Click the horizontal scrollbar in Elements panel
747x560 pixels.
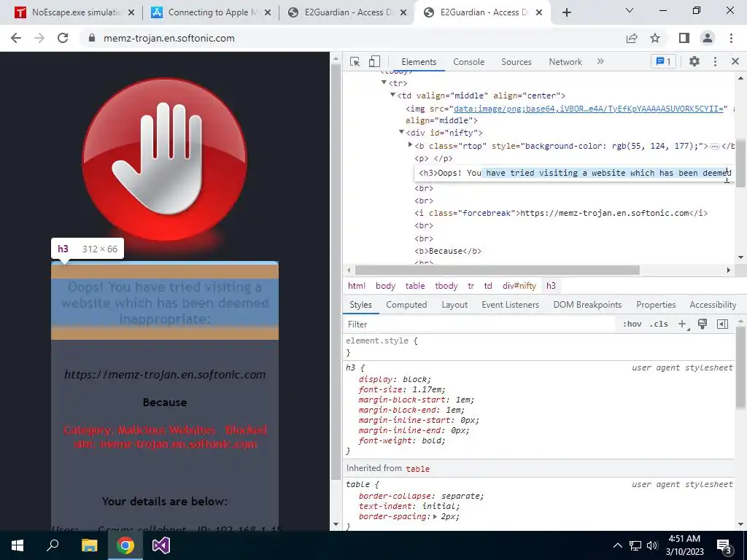498,270
